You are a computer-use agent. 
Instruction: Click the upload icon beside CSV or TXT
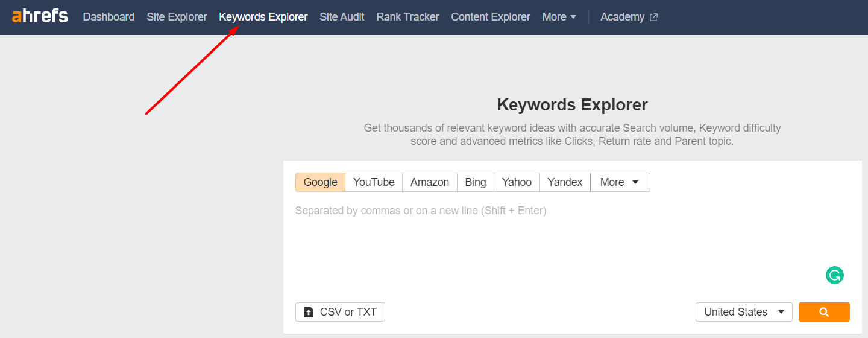pyautogui.click(x=309, y=312)
